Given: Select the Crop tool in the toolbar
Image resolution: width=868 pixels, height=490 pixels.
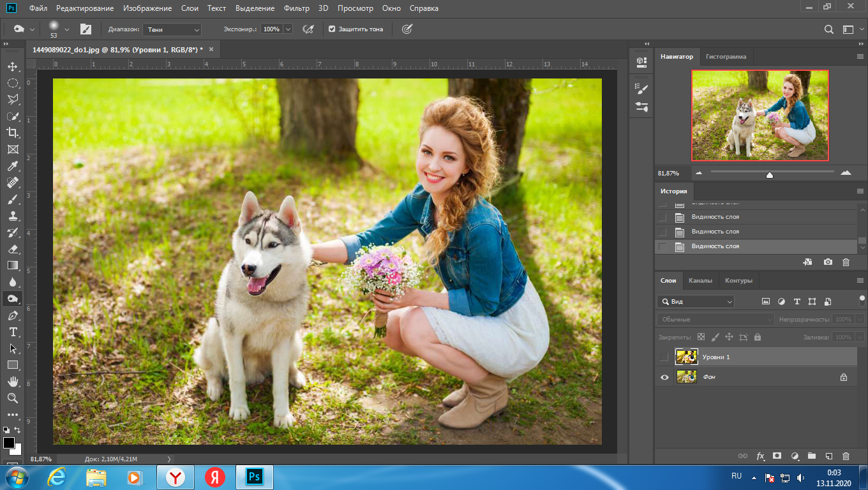Looking at the screenshot, I should (12, 133).
